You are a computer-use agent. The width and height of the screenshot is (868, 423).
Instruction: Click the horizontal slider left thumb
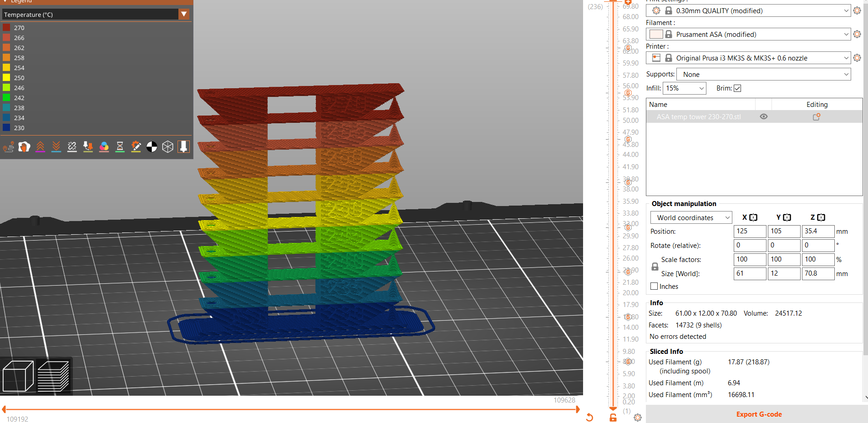point(4,409)
